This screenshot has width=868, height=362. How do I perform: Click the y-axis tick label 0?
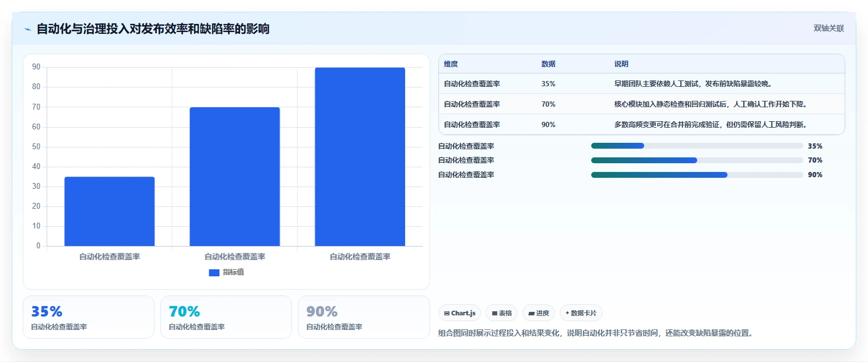[x=38, y=246]
